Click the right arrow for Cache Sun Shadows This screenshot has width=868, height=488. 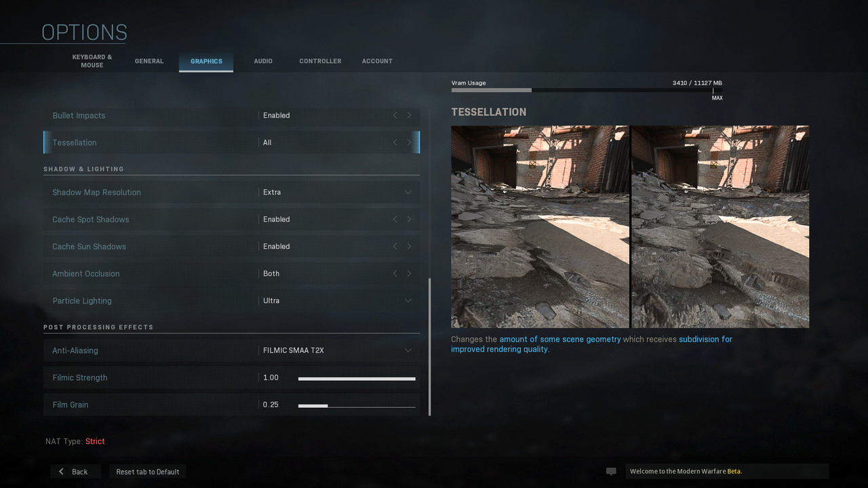click(409, 247)
